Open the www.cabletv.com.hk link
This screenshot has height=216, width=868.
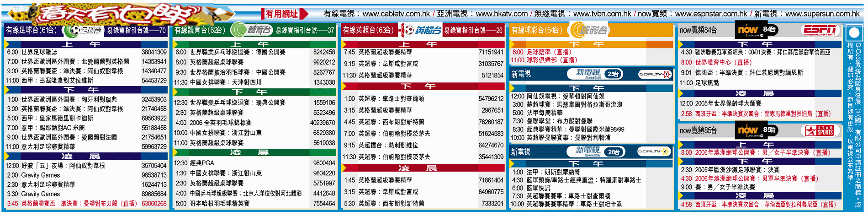pos(396,14)
